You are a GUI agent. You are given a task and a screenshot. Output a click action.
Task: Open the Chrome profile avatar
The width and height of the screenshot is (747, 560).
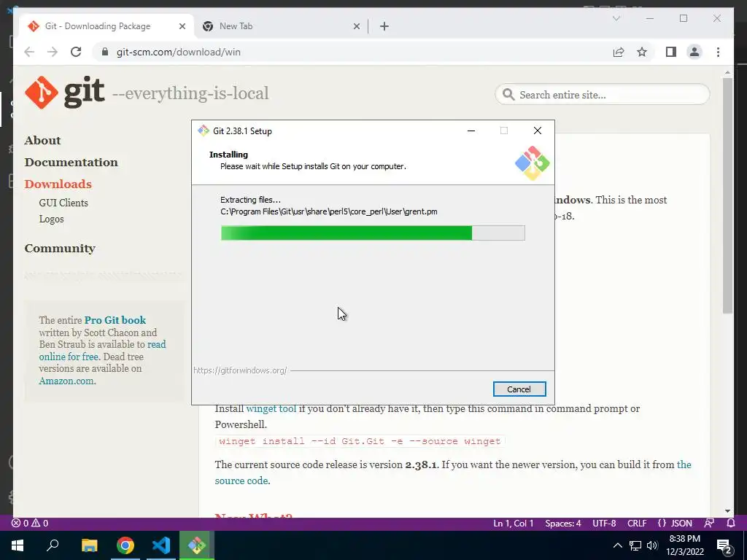point(694,52)
